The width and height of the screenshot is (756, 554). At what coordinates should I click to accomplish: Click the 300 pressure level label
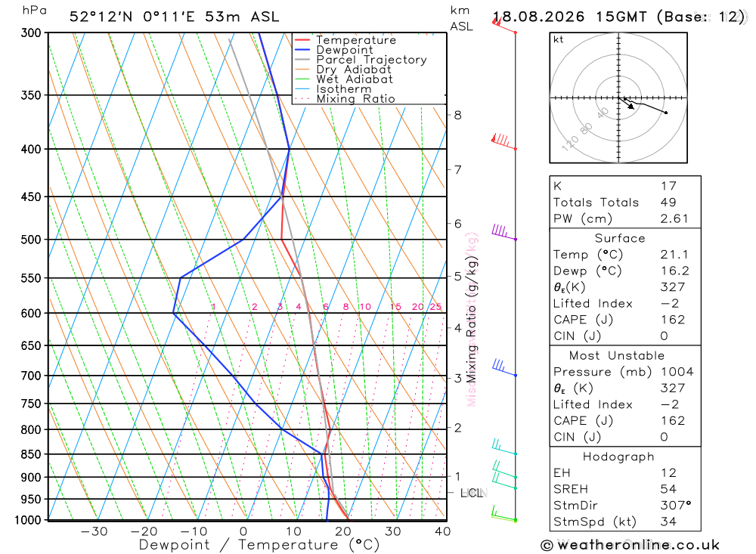pyautogui.click(x=31, y=32)
